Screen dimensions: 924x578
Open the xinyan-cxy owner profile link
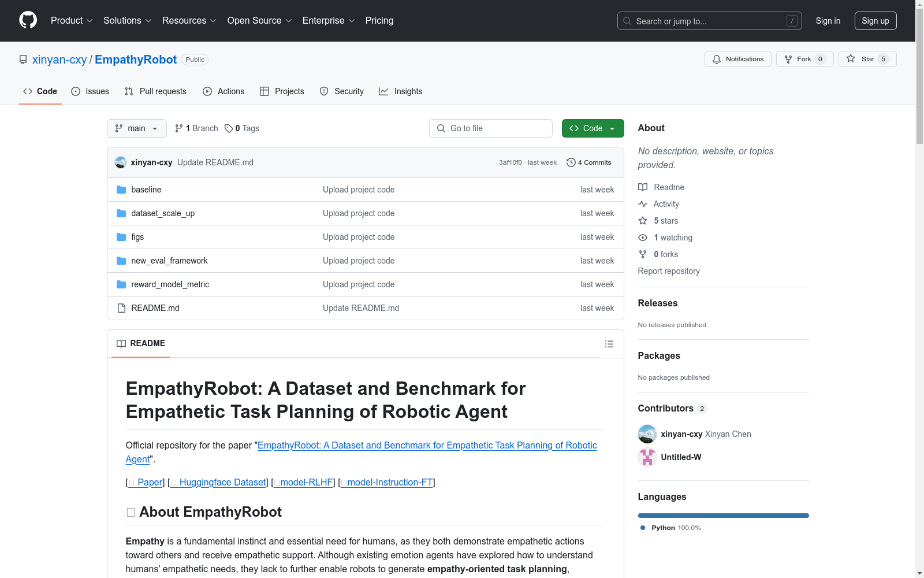click(59, 60)
